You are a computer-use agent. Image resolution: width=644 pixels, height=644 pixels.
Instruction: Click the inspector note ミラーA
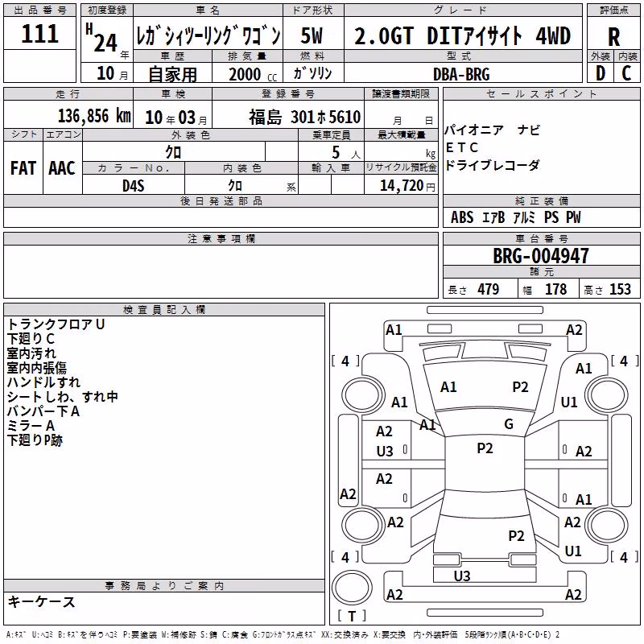(31, 426)
